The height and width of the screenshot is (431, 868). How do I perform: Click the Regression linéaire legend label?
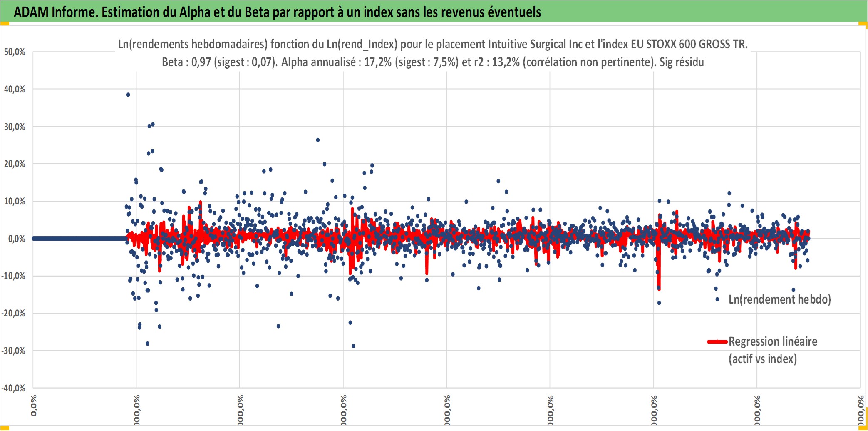click(x=773, y=341)
